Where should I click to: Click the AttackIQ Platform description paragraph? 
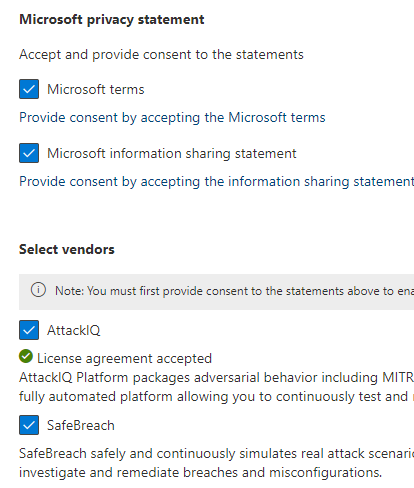coord(216,387)
